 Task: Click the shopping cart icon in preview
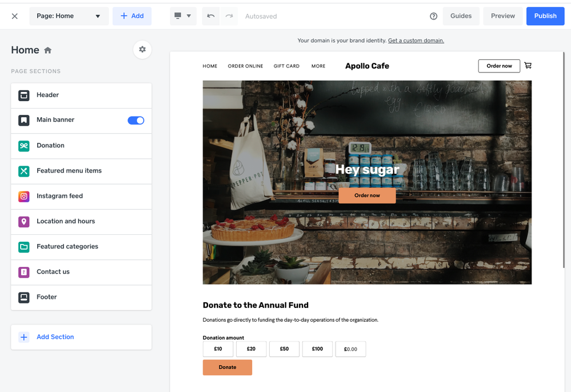pos(528,66)
